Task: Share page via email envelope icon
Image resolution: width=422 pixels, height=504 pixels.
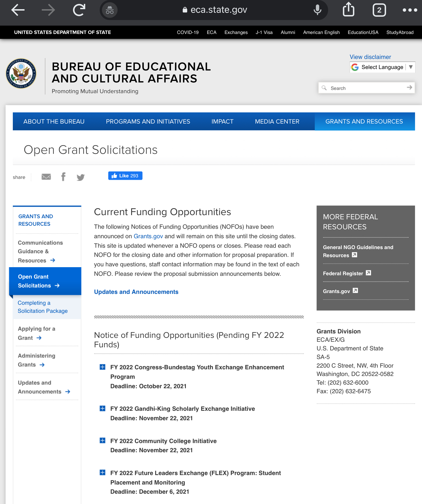Action: (46, 177)
